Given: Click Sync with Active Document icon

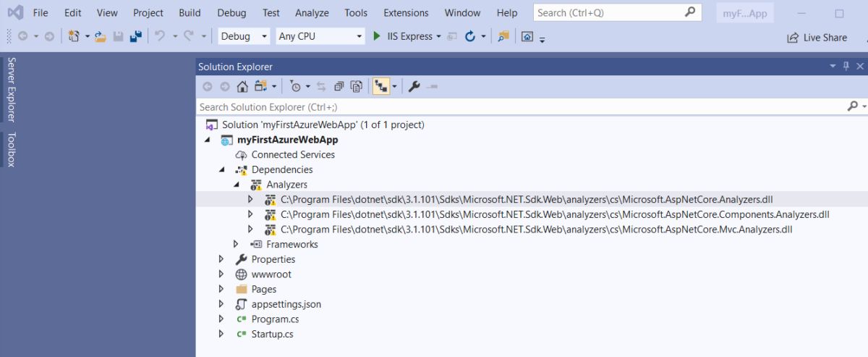Looking at the screenshot, I should tap(321, 86).
